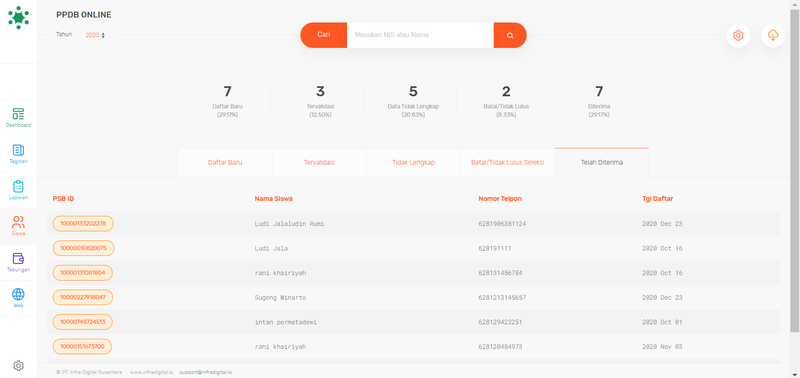Select name intan permatadewi
This screenshot has width=800, height=378.
coord(286,322)
